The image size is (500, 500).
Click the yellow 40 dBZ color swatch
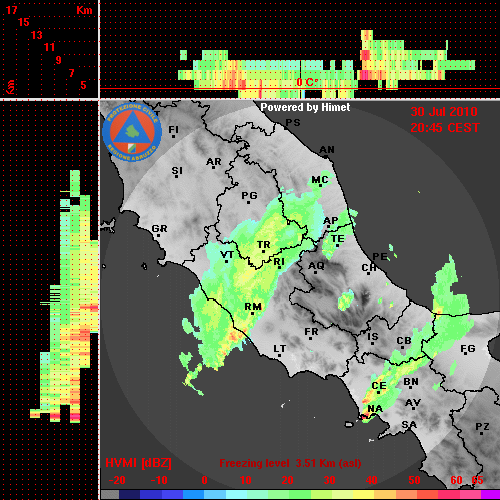(364, 495)
